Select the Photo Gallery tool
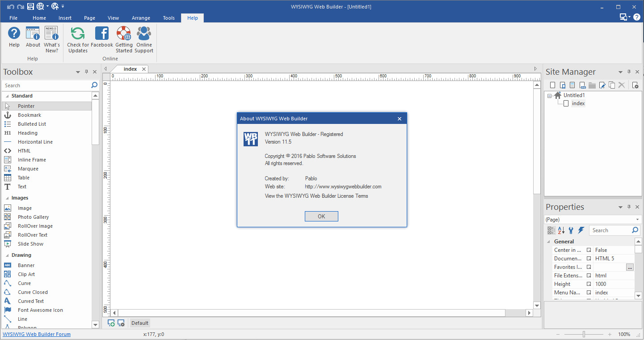The height and width of the screenshot is (340, 644). tap(46, 217)
